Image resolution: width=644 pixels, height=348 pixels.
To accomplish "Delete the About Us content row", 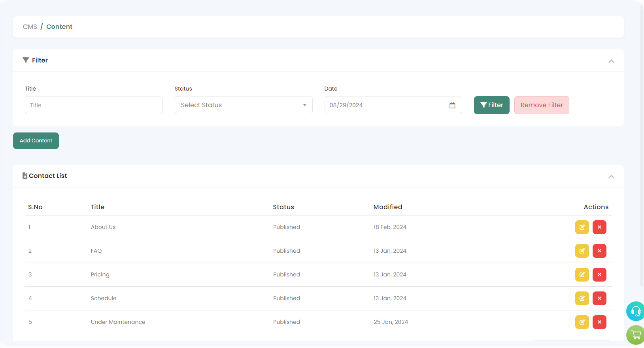I will pyautogui.click(x=599, y=227).
